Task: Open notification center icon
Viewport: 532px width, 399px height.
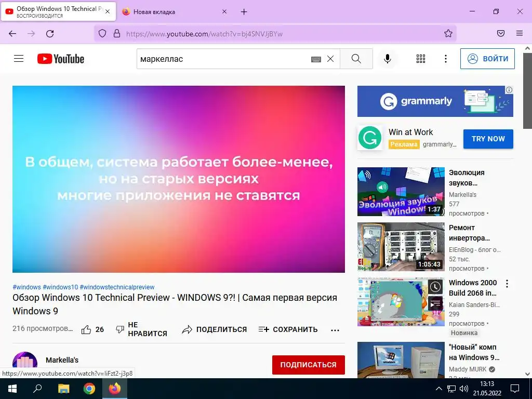Action: (x=515, y=389)
